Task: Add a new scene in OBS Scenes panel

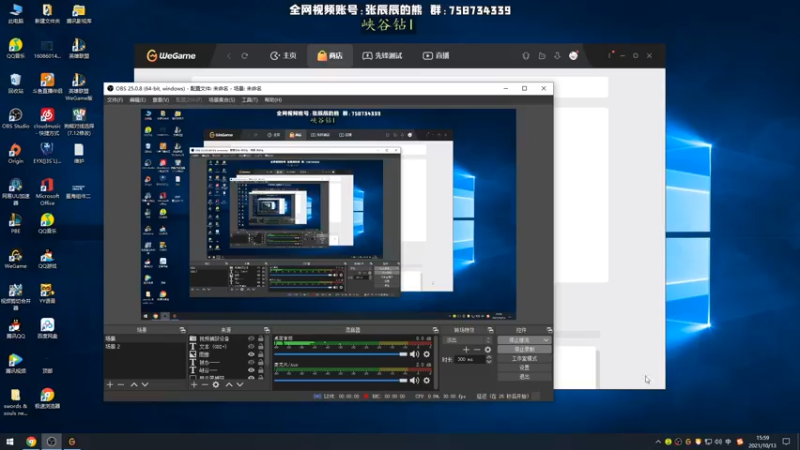Action: 110,385
